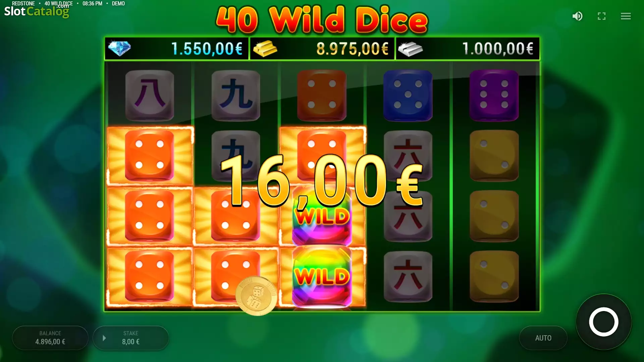This screenshot has width=644, height=362.
Task: Expand the stake selector arrow
Action: 104,338
